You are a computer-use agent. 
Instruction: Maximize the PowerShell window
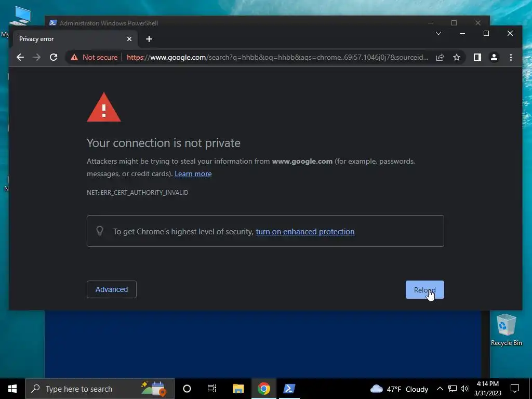coord(454,23)
